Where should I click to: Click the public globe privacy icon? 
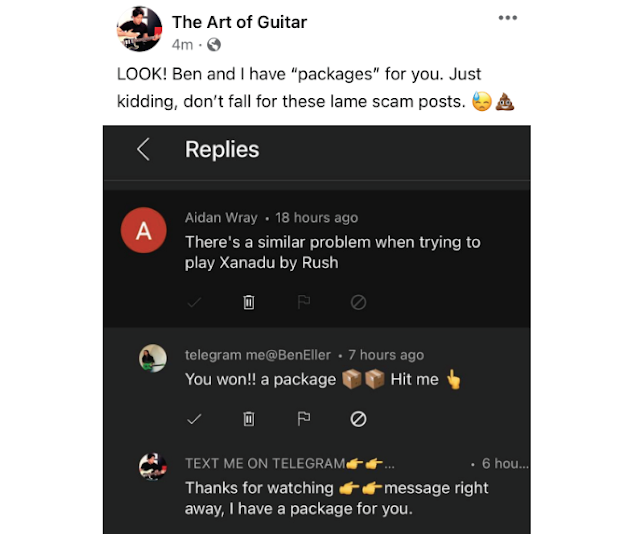click(213, 45)
